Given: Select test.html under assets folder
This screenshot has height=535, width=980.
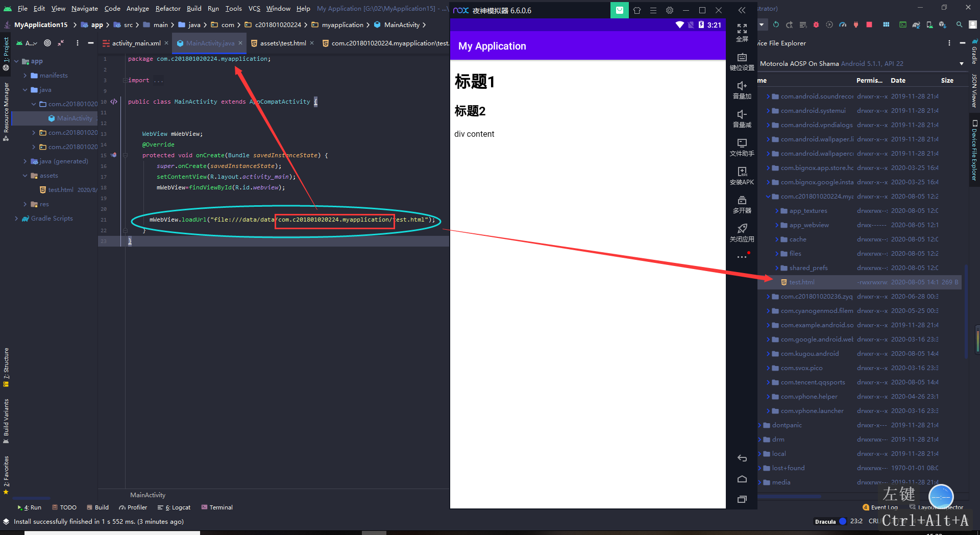Looking at the screenshot, I should click(x=61, y=190).
